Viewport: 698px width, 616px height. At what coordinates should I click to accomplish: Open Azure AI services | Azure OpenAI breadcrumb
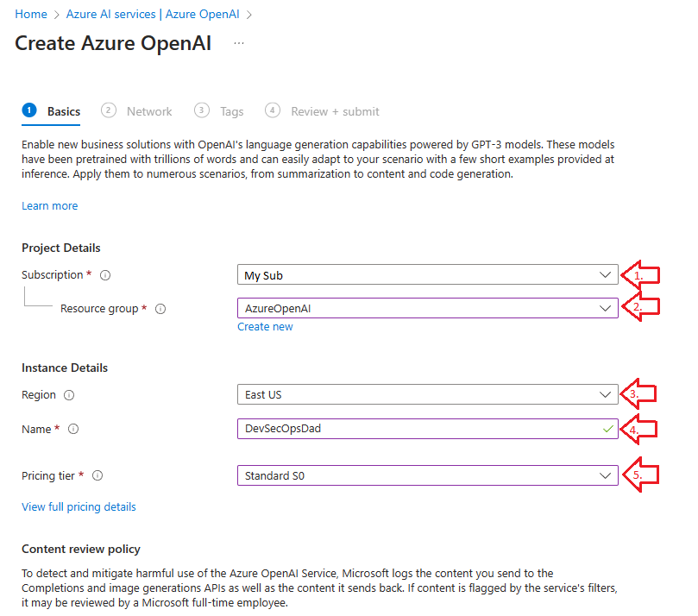(153, 15)
